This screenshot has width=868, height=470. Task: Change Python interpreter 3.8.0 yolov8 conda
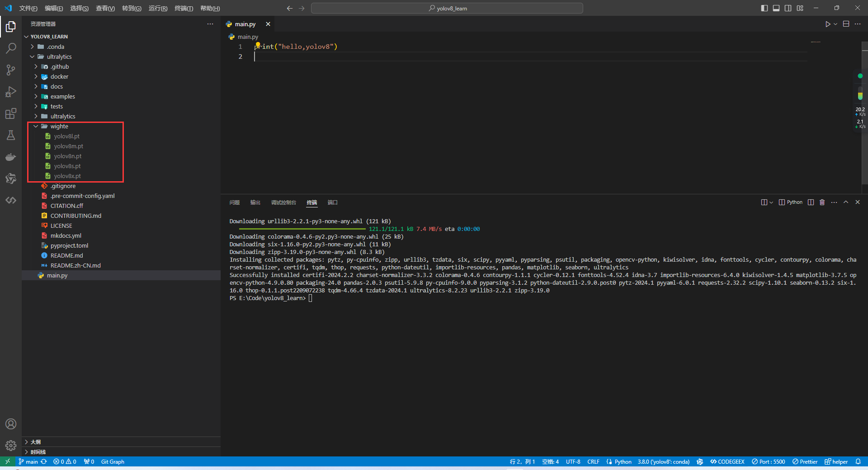[663, 461]
